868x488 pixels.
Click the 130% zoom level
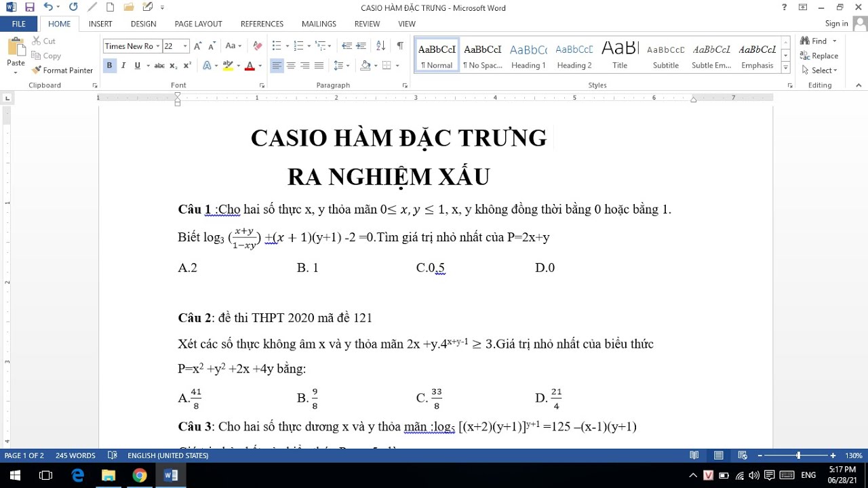(853, 455)
